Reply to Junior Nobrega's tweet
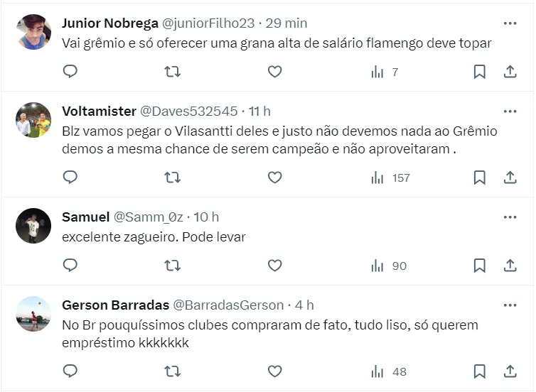 70,72
